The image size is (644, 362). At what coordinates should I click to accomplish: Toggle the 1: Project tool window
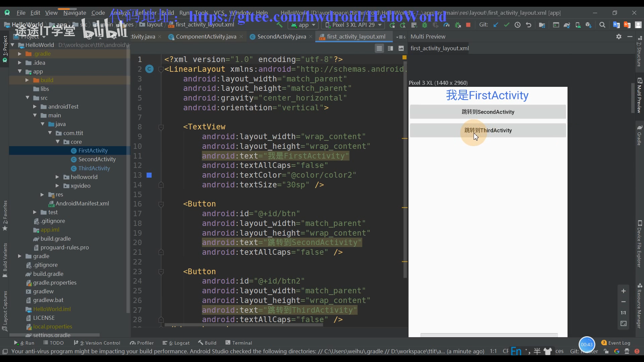[x=5, y=49]
